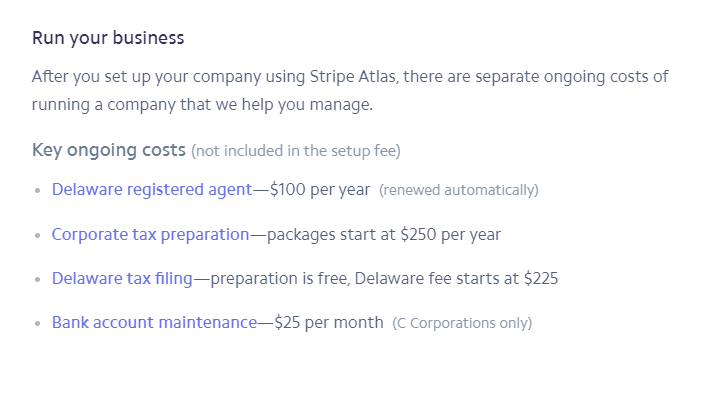Click the '$100 per year' price text
This screenshot has width=723, height=396.
tap(320, 190)
